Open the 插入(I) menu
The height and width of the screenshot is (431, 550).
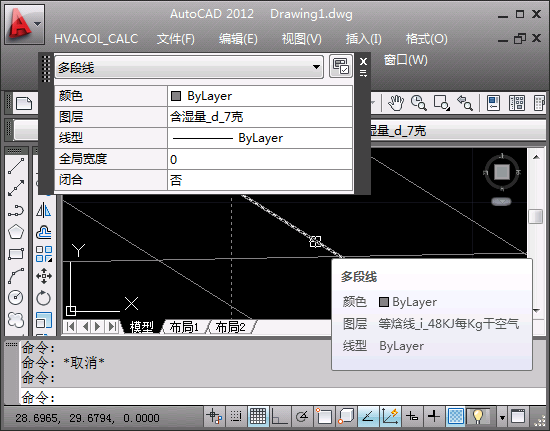point(364,39)
